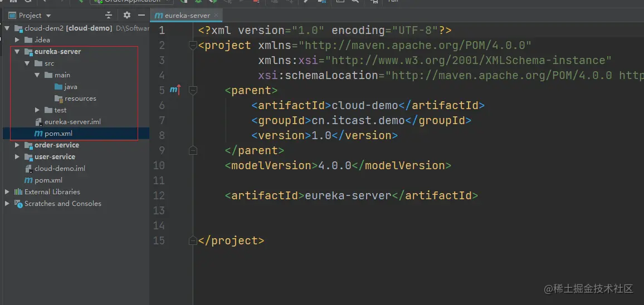Viewport: 644px width, 305px height.
Task: Close the eureka-server editor tab
Action: pos(217,16)
